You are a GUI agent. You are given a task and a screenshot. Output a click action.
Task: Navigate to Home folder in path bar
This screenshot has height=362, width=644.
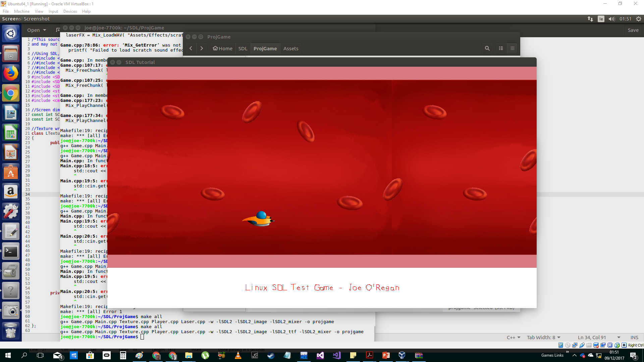pos(222,48)
